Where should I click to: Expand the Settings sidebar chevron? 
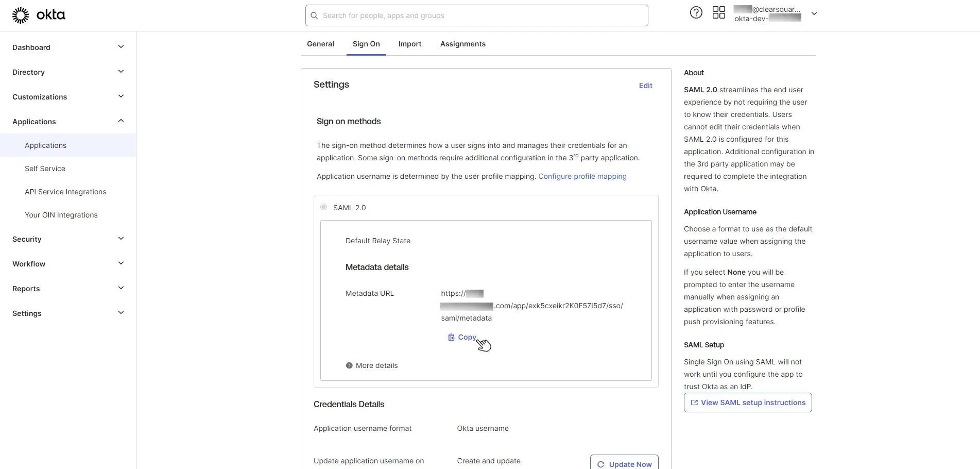[x=121, y=313]
